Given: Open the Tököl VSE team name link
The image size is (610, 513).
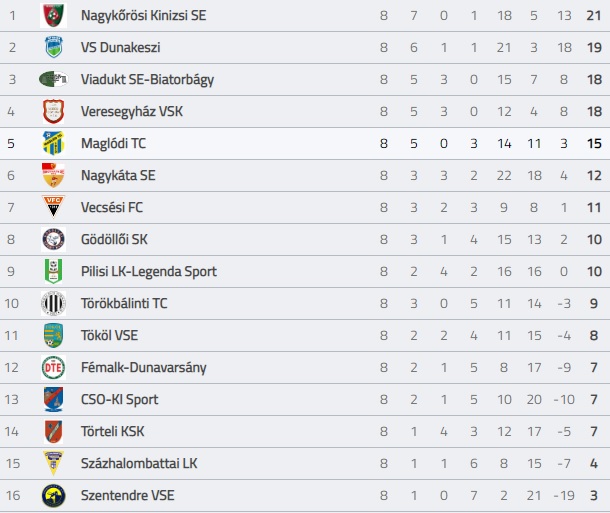Looking at the screenshot, I should [109, 335].
